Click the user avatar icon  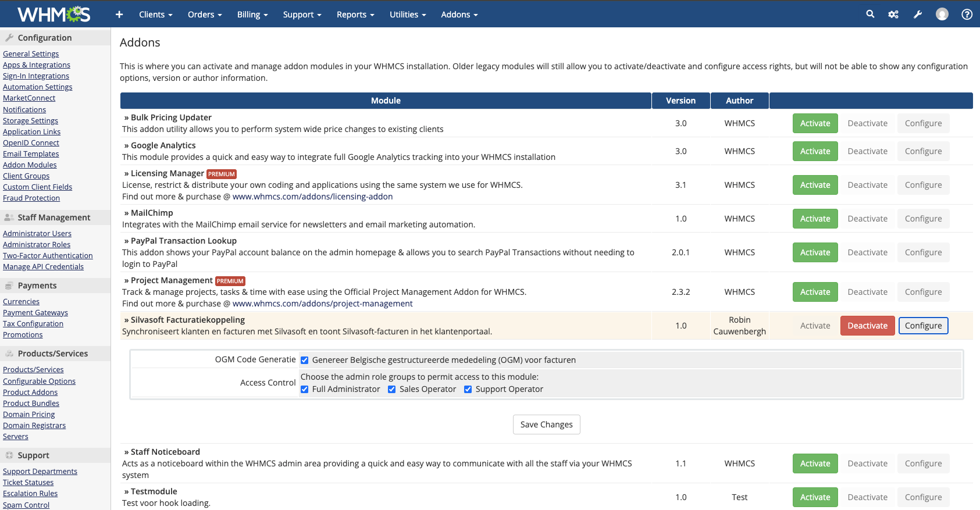click(942, 15)
